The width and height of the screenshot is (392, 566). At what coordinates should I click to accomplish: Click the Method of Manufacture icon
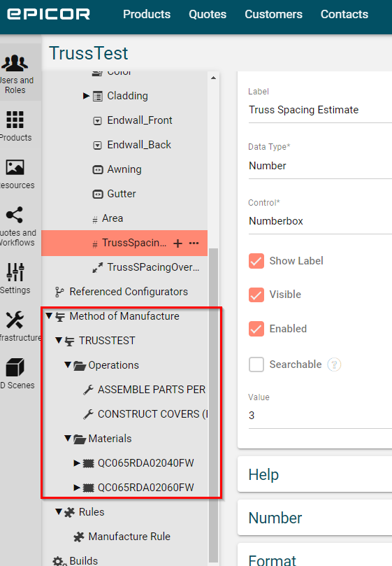60,316
